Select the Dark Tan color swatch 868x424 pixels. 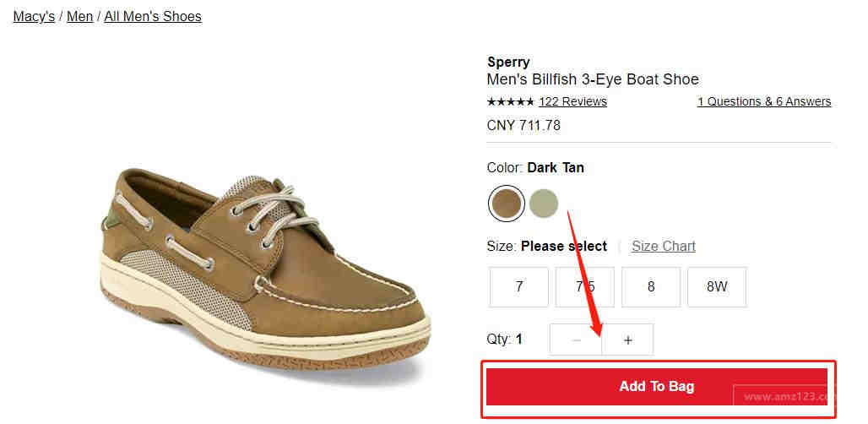pyautogui.click(x=506, y=204)
